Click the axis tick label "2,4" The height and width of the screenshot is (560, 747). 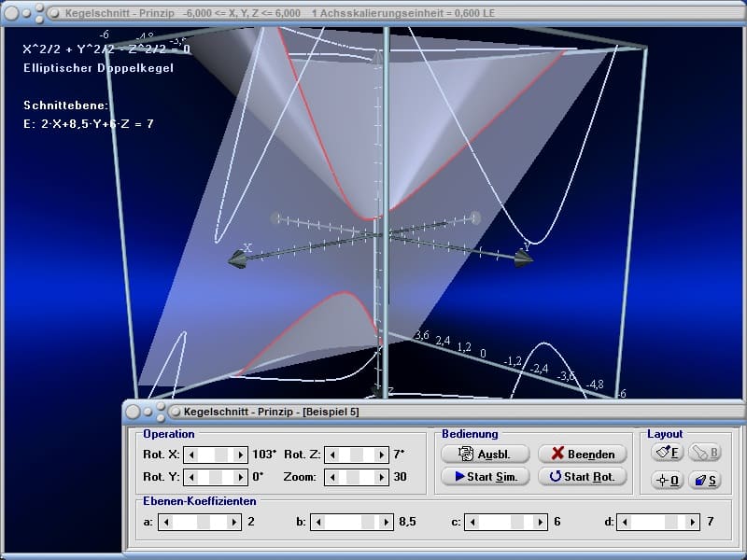pos(443,341)
